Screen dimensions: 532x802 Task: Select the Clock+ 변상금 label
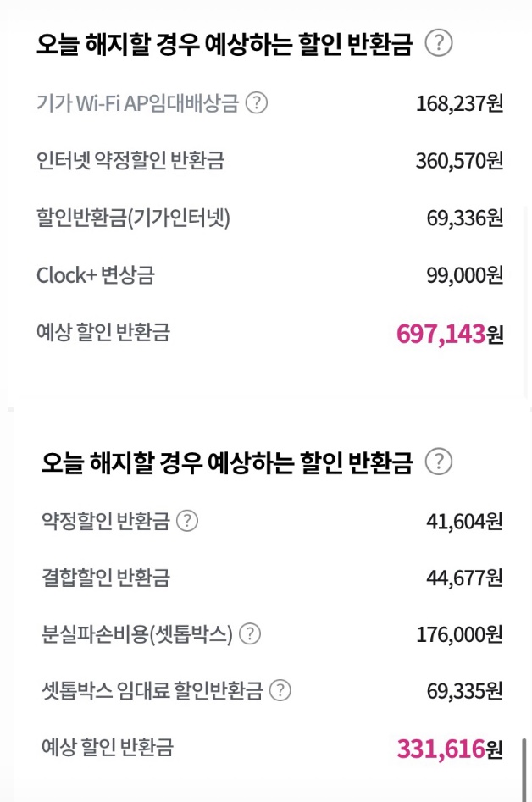tap(95, 275)
